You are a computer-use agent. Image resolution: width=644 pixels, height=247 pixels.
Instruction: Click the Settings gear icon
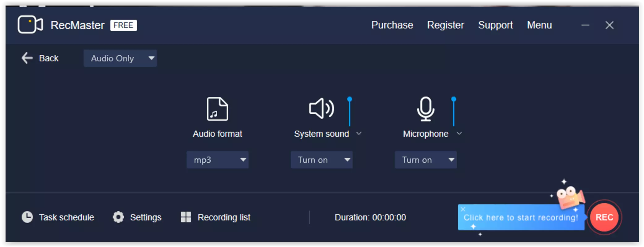[118, 217]
